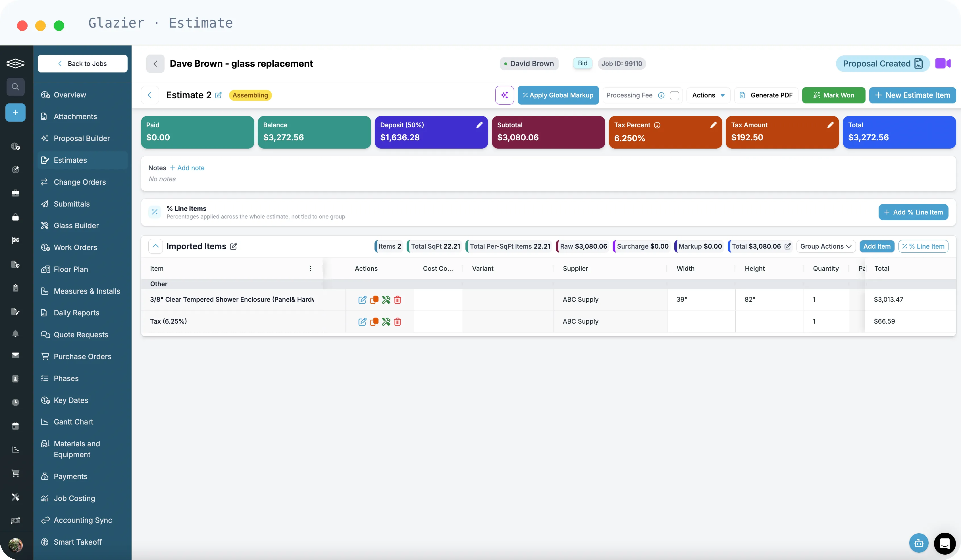961x560 pixels.
Task: Open the Actions dropdown
Action: click(x=708, y=95)
